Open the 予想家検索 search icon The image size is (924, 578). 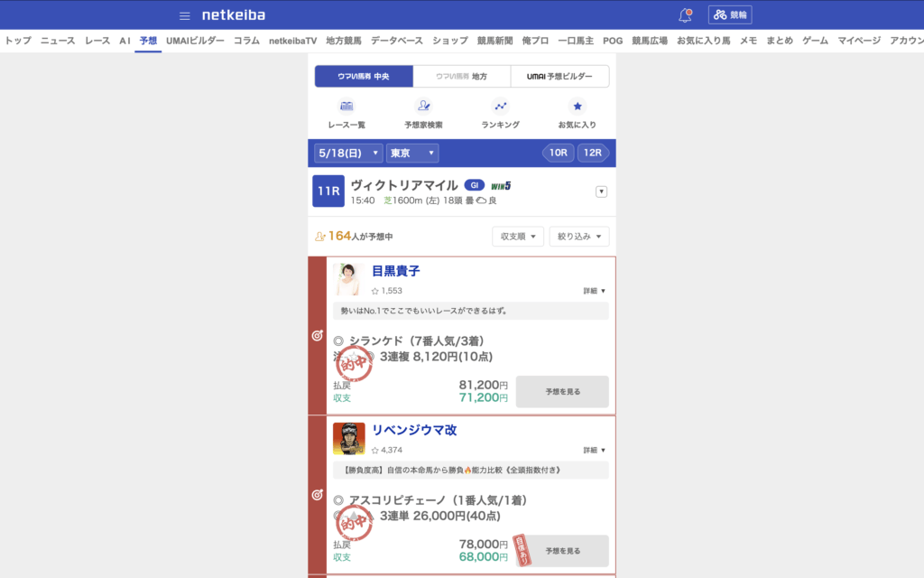423,107
